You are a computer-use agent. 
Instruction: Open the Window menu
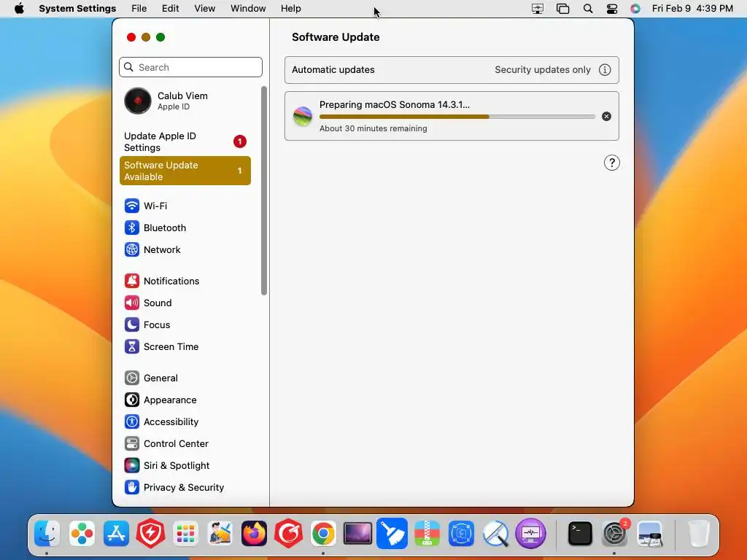coord(248,9)
